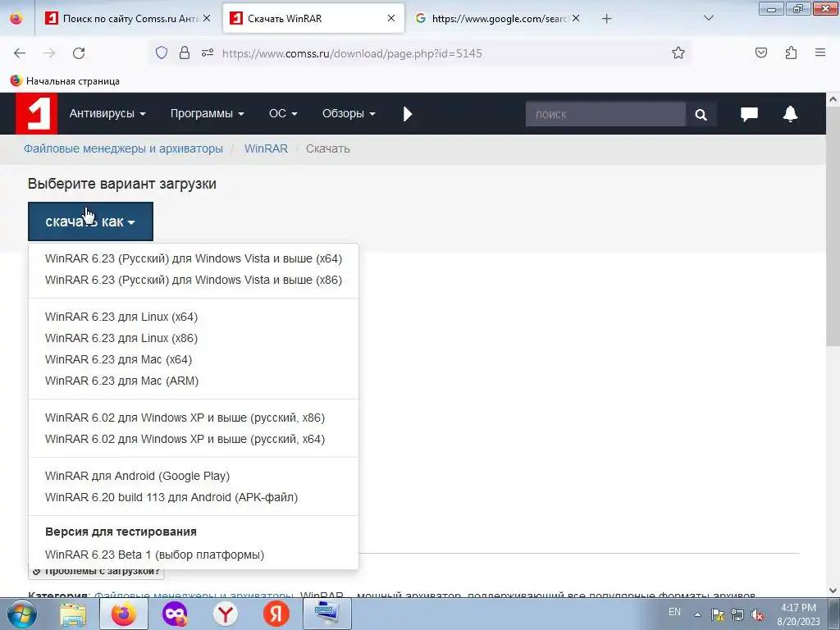Click the address bar URL
840x630 pixels.
pyautogui.click(x=352, y=53)
